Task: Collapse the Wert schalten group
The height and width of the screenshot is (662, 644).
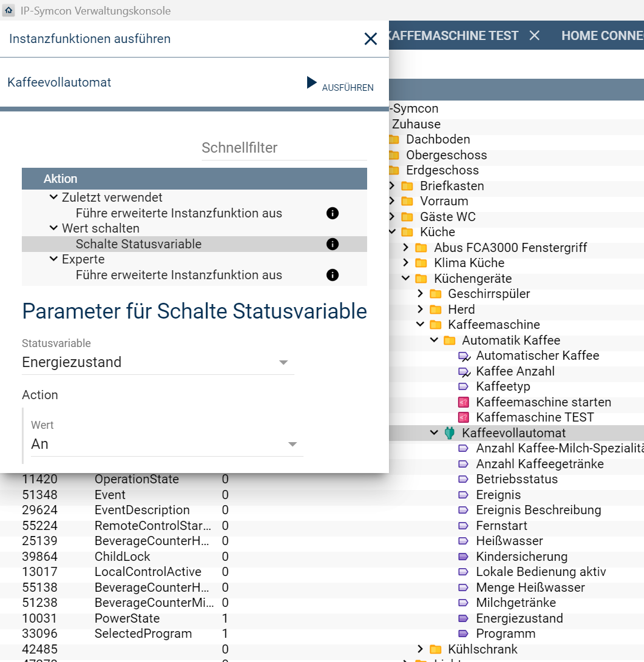Action: [x=54, y=228]
